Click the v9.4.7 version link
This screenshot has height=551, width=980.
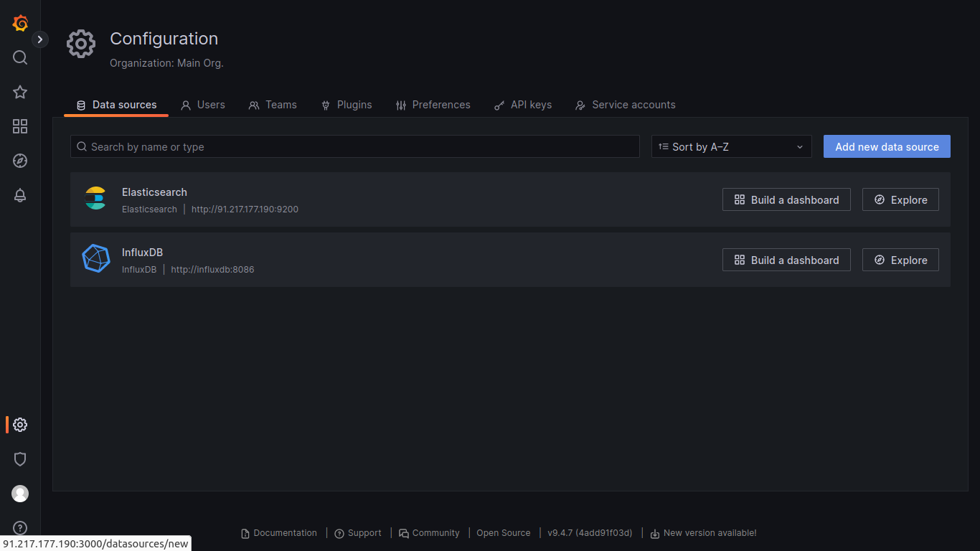pos(590,533)
